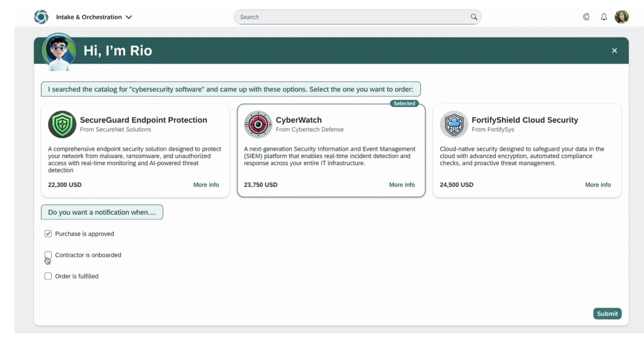Click the copilot icon beside the bell
Screen dimensions: 644x337
(586, 17)
